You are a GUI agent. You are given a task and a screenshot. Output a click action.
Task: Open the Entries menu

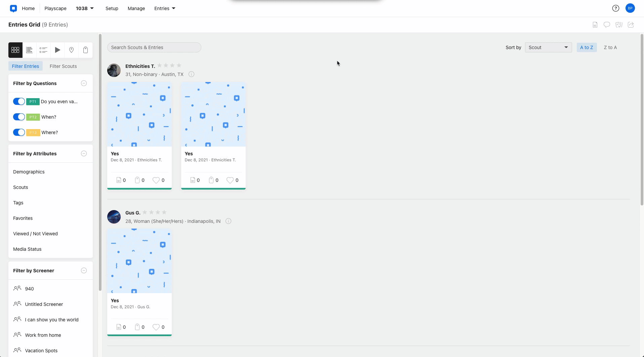pos(164,8)
